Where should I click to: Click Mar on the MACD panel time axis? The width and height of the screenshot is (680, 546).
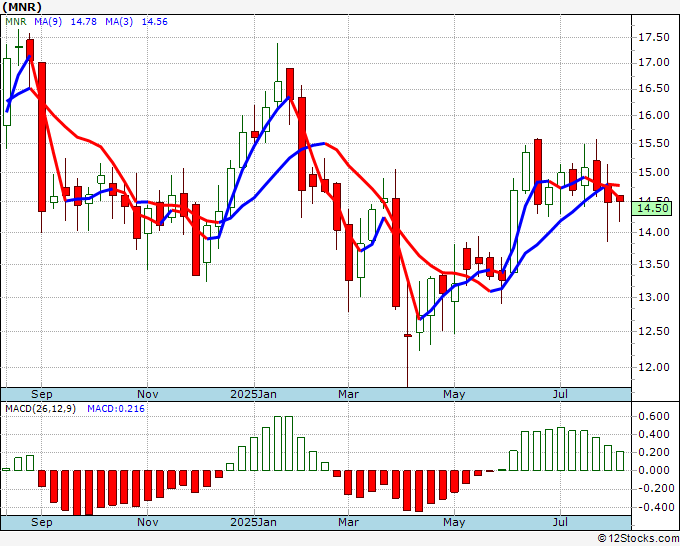[x=349, y=522]
